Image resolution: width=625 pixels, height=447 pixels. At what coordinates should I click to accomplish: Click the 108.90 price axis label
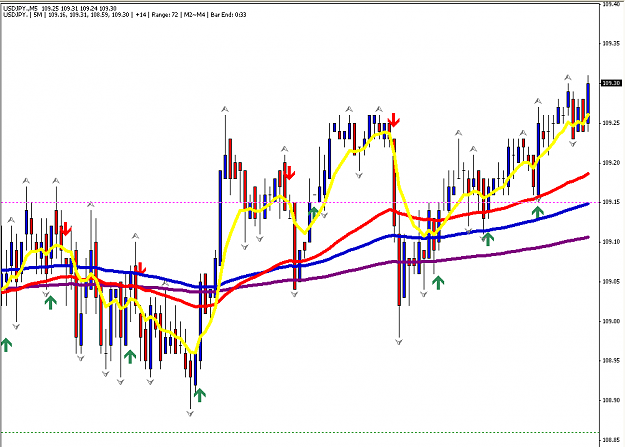point(611,400)
